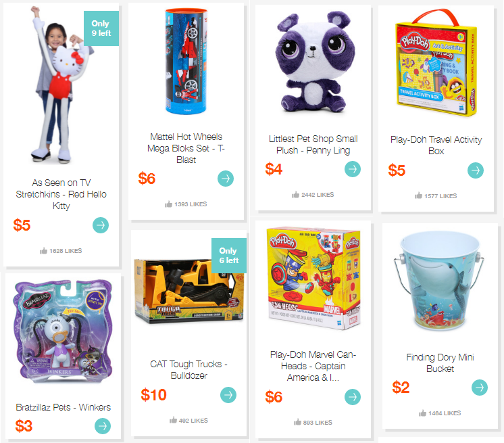
Task: Like the Penny Ling plush via thumbs-up
Action: tap(295, 195)
